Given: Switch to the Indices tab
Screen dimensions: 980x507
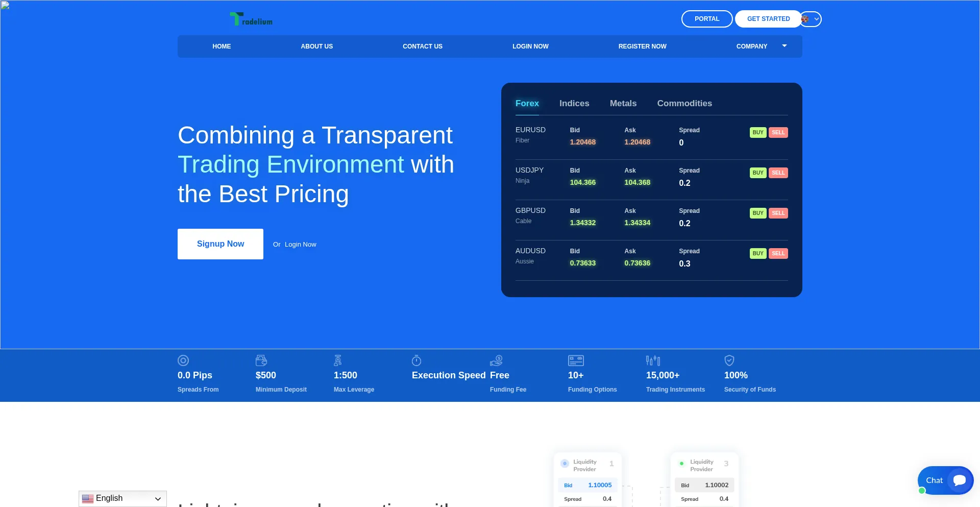Looking at the screenshot, I should [574, 103].
